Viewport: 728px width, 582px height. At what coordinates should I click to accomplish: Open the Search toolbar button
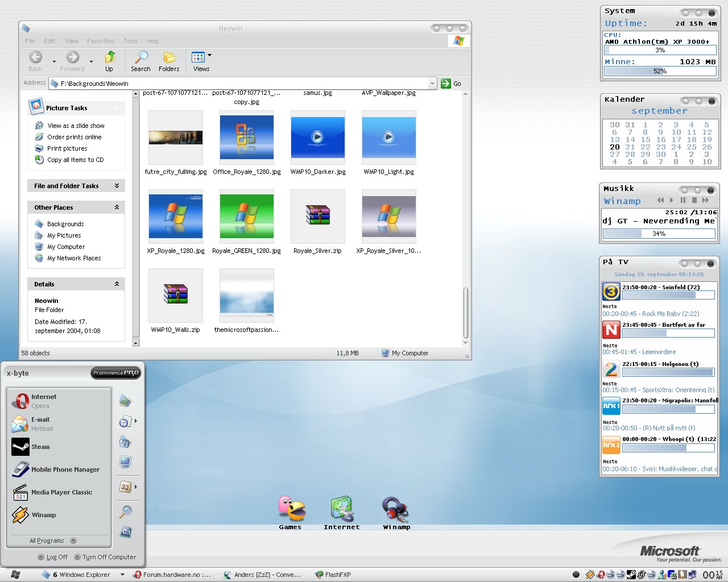tap(140, 61)
